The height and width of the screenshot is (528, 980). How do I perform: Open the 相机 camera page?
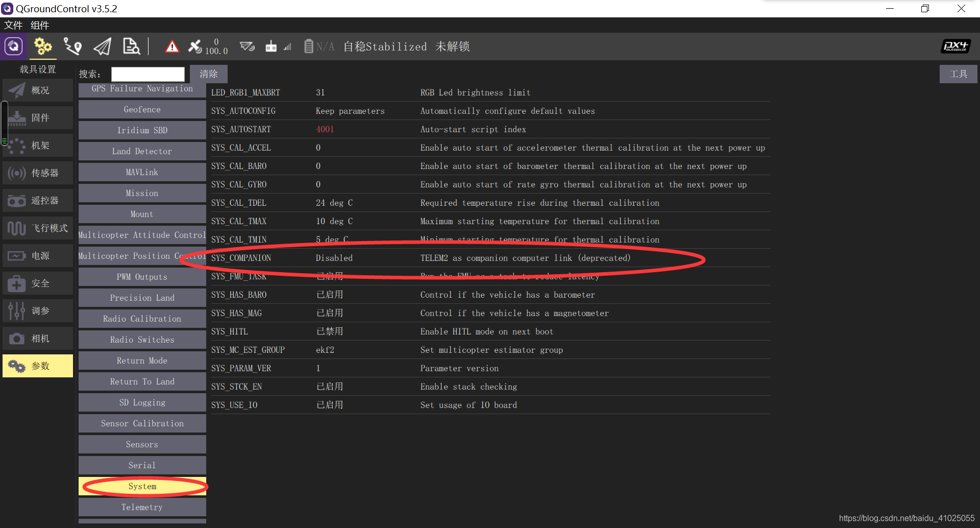(x=38, y=339)
